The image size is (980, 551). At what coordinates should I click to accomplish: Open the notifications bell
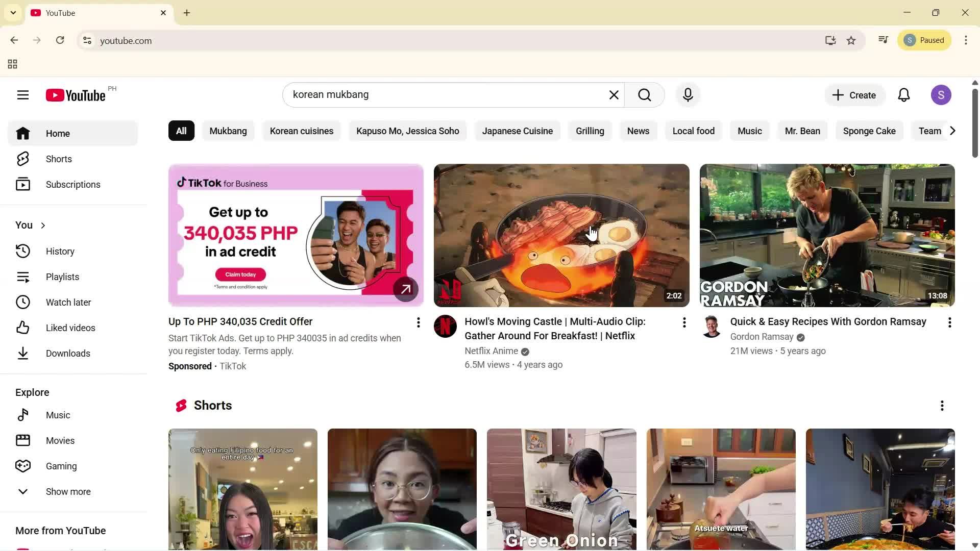(903, 95)
